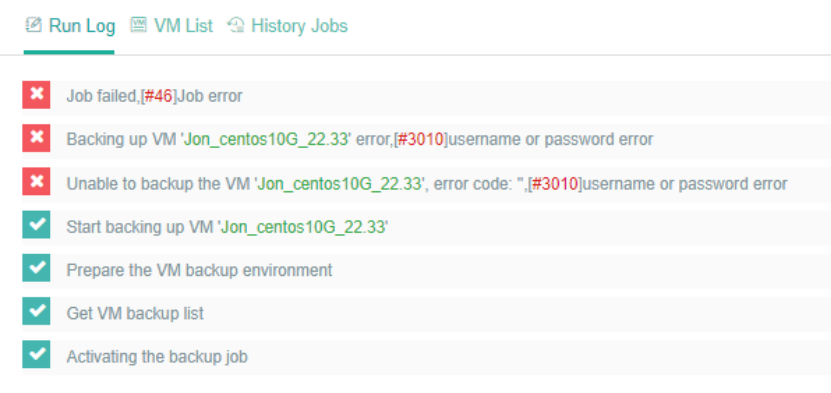Click the VM List monitor icon
The height and width of the screenshot is (393, 831).
pyautogui.click(x=138, y=25)
